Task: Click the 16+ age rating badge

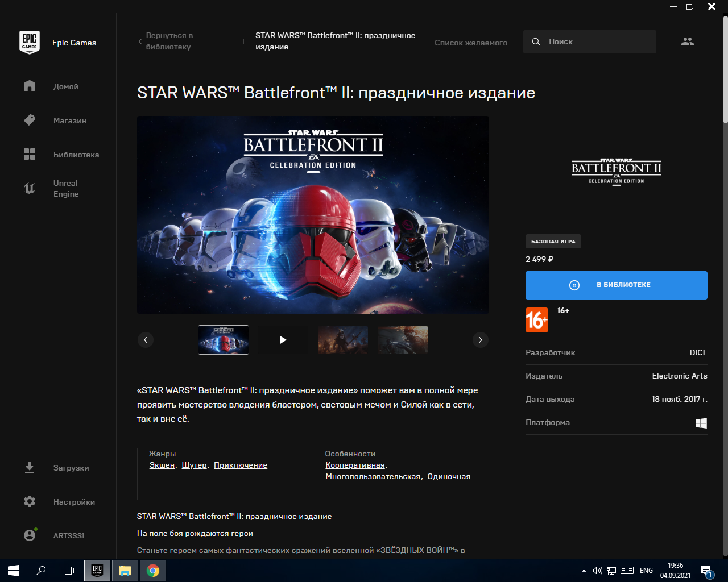Action: (536, 320)
